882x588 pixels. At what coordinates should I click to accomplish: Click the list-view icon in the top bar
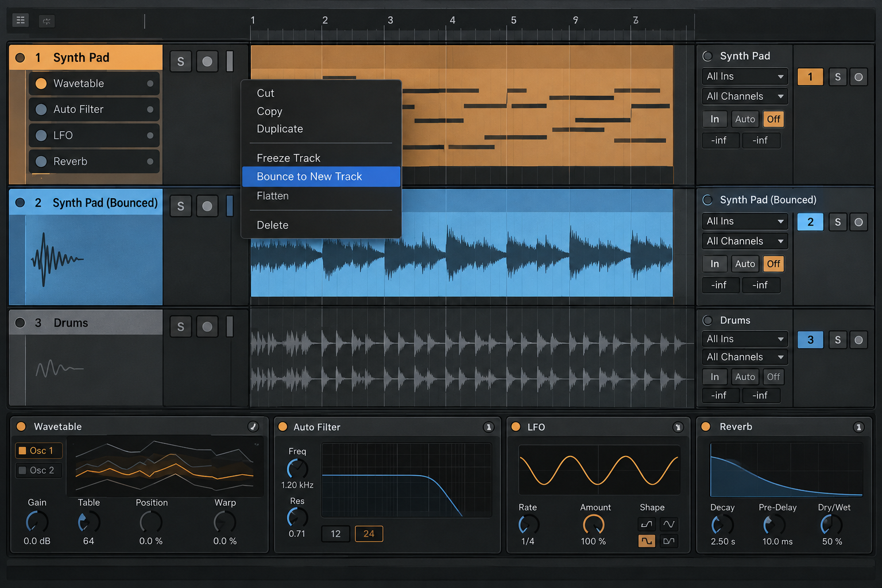21,21
